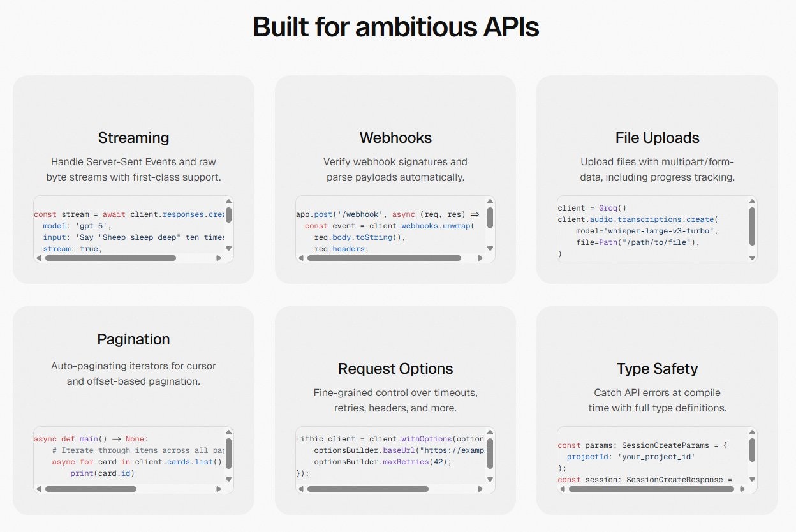Click the vertical scrollbar thumb in the Pagination code box
This screenshot has height=532, width=796.
pyautogui.click(x=229, y=453)
